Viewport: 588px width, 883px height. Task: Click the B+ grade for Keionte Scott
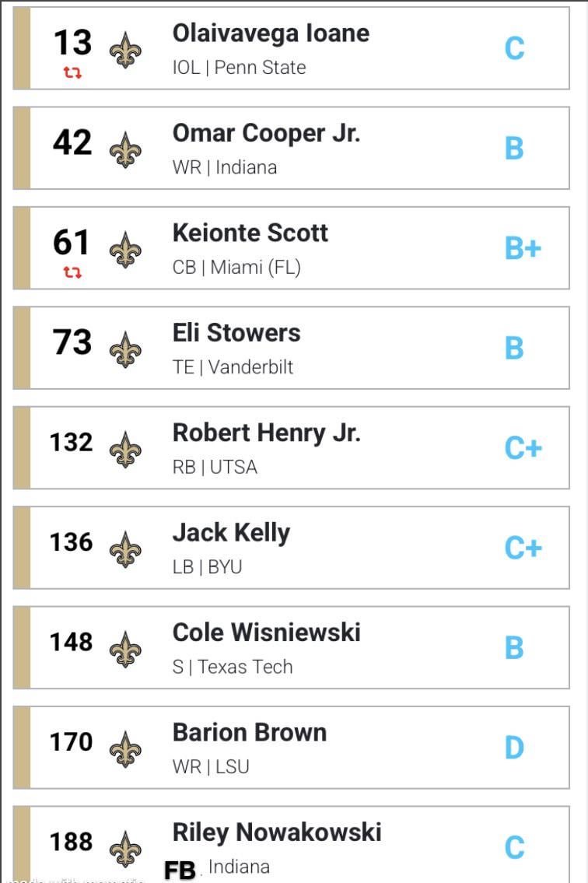523,249
